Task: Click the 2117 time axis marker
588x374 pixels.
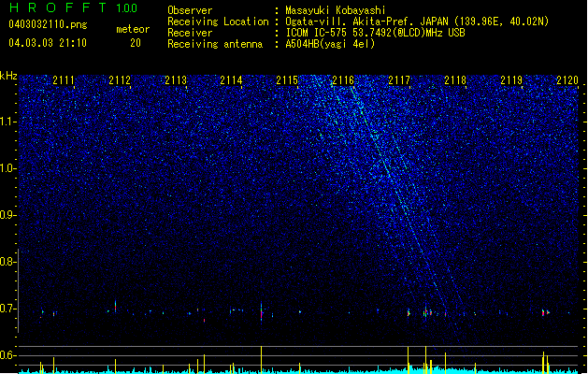Action: coord(399,80)
